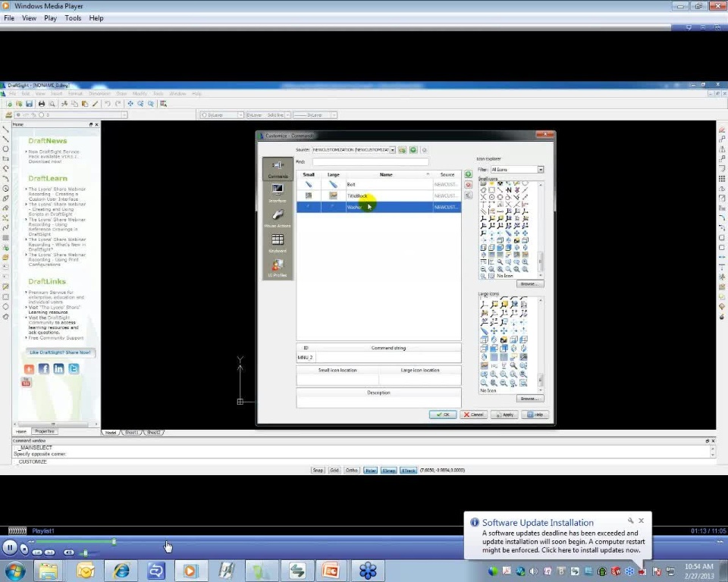Toggle the Snap status bar button
The height and width of the screenshot is (582, 728).
[318, 470]
